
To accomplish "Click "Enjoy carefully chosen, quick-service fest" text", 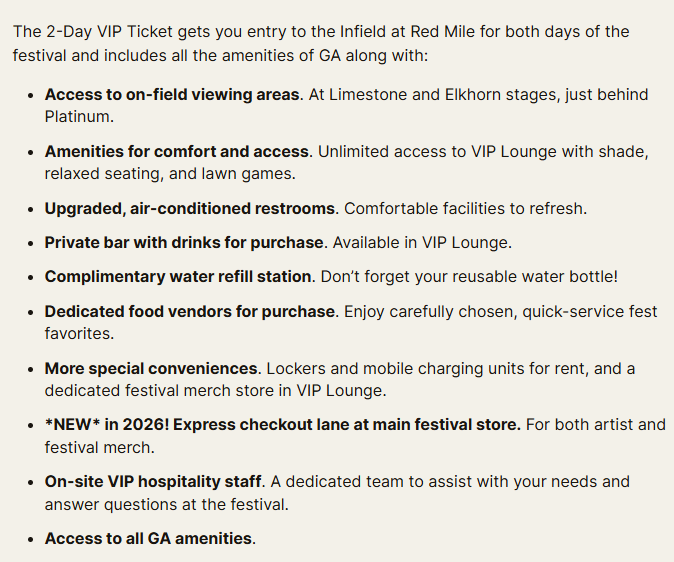I will (x=500, y=311).
